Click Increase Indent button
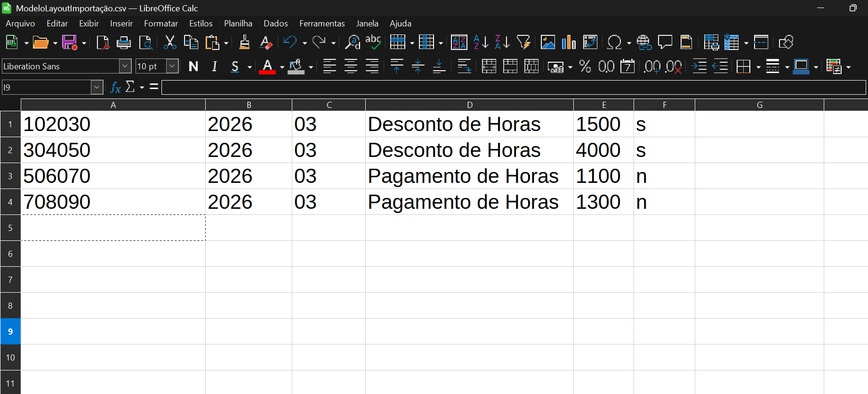The image size is (868, 394). (x=699, y=66)
